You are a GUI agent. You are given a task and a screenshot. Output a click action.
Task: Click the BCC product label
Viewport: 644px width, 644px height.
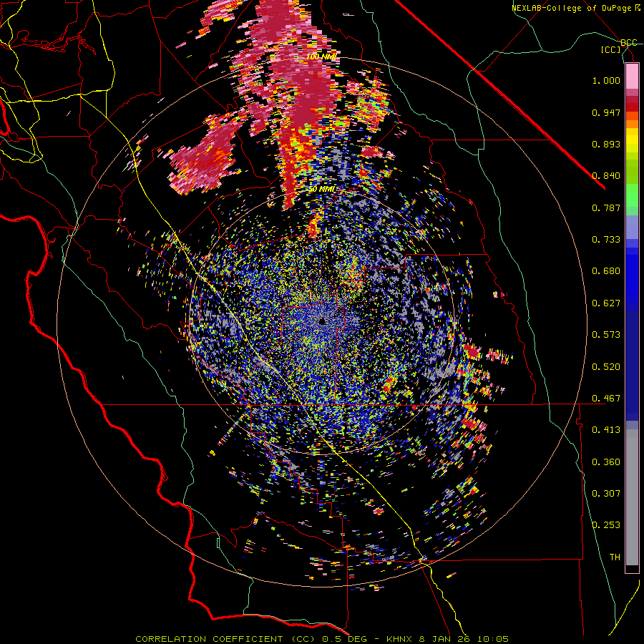[x=628, y=43]
